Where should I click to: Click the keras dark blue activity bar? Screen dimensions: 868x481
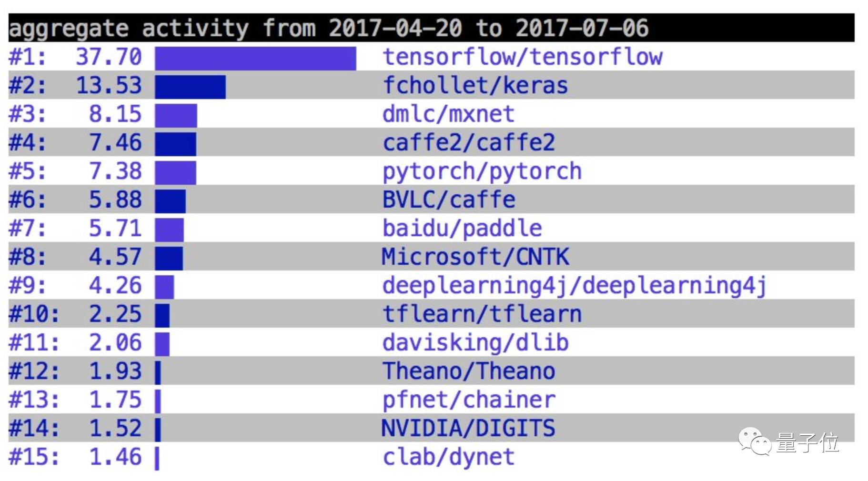click(190, 87)
